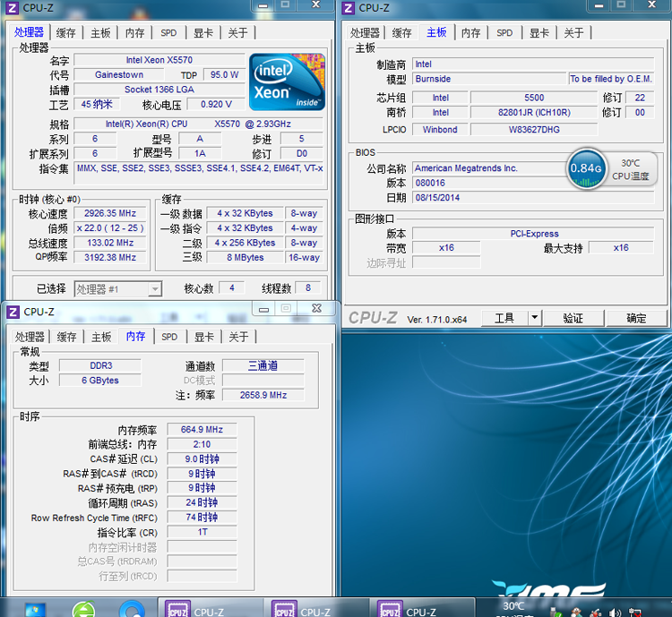Image resolution: width=672 pixels, height=617 pixels.
Task: Click the CPU-Z logo icon in the processor window title bar
Action: click(12, 8)
